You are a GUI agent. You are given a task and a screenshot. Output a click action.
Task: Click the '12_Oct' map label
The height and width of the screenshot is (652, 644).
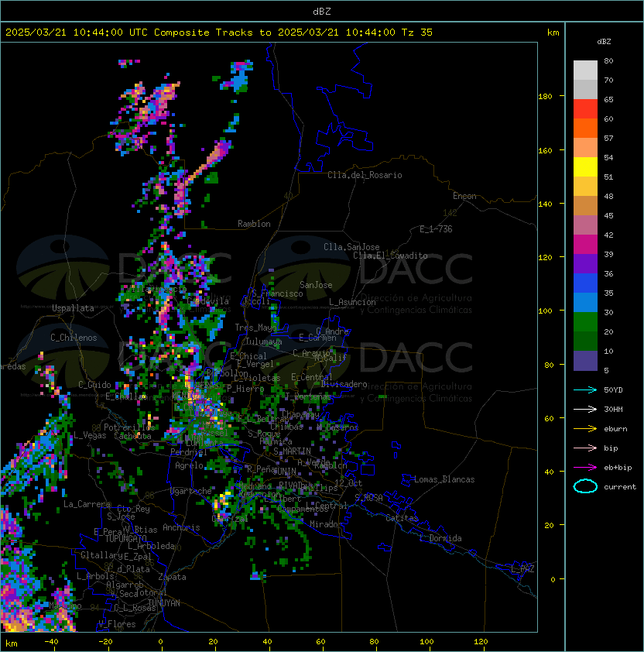(348, 483)
